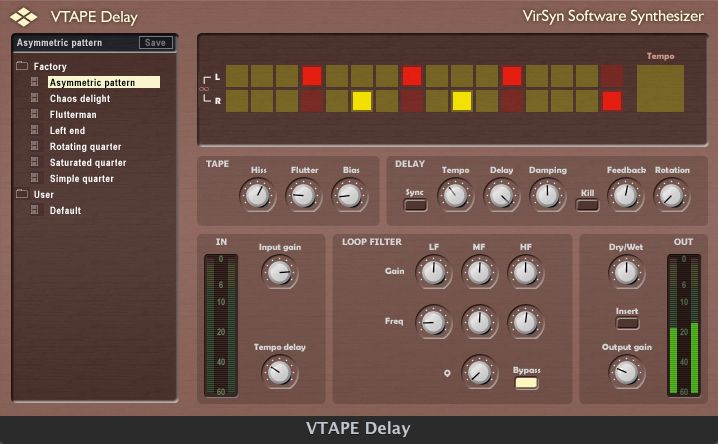Click the MF Freq knob
The width and height of the screenshot is (718, 444).
click(479, 322)
